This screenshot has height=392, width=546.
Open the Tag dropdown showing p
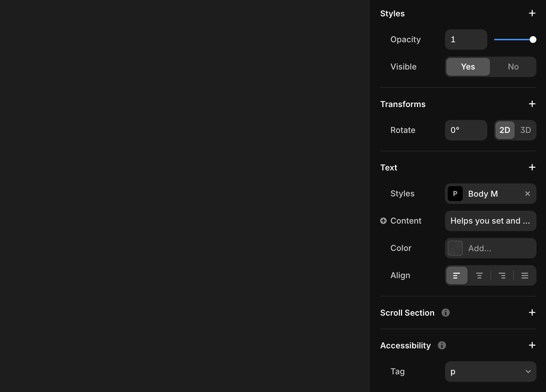tap(489, 371)
